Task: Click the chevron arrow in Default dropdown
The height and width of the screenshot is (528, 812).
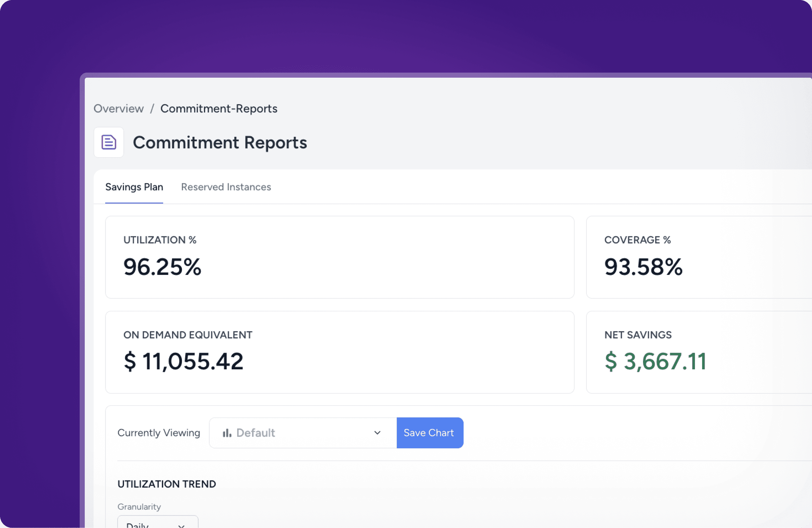Action: point(377,433)
